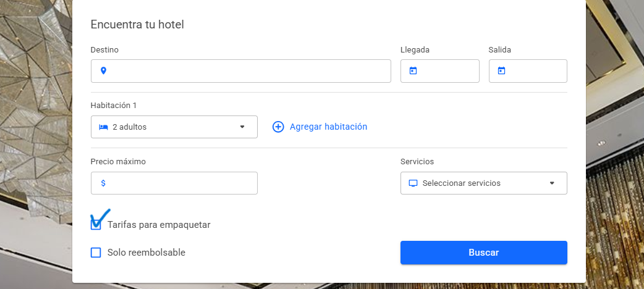The height and width of the screenshot is (289, 644).
Task: Click the arrow on the Servicios dropdown
Action: pyautogui.click(x=552, y=183)
